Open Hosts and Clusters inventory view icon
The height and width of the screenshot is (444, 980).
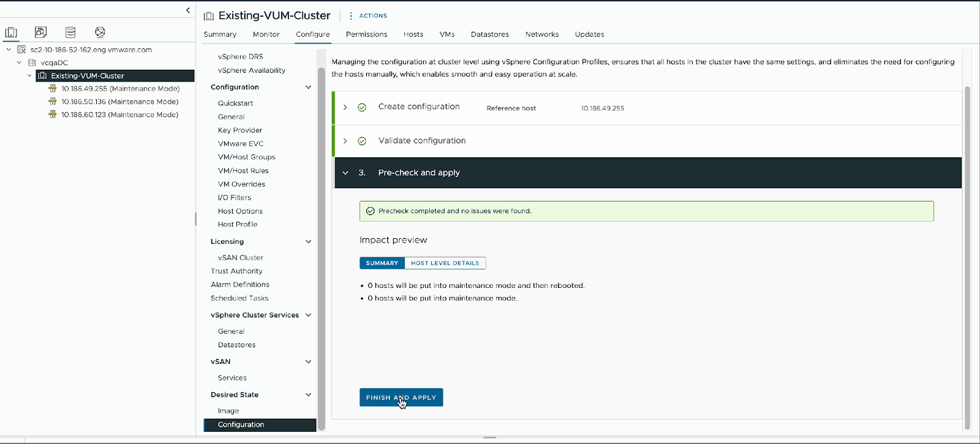point(11,32)
